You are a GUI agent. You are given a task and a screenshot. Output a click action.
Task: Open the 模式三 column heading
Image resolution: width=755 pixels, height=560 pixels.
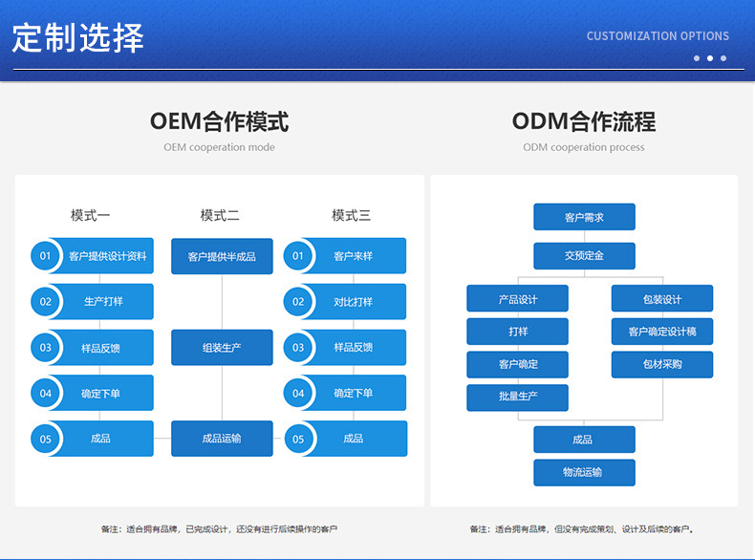click(x=351, y=215)
